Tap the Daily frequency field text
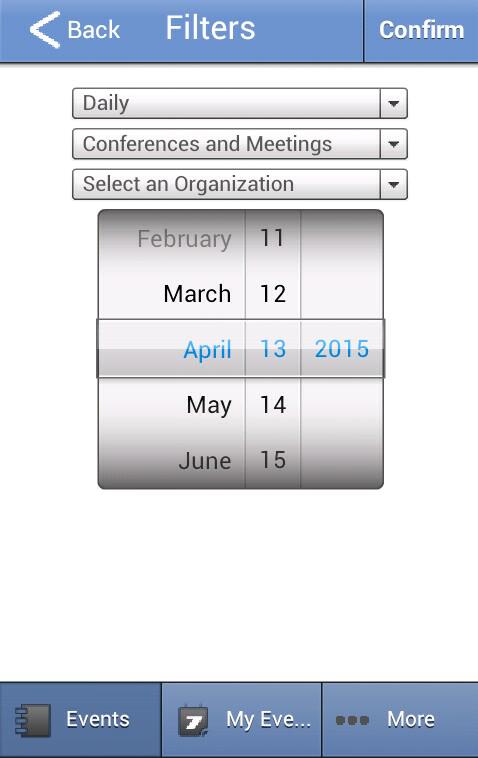The width and height of the screenshot is (478, 758). point(106,103)
